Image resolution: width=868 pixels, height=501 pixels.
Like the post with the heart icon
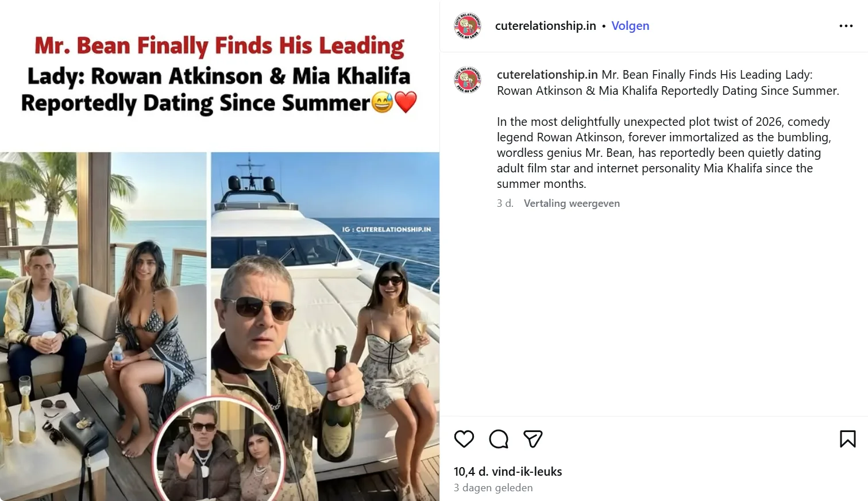pyautogui.click(x=464, y=439)
